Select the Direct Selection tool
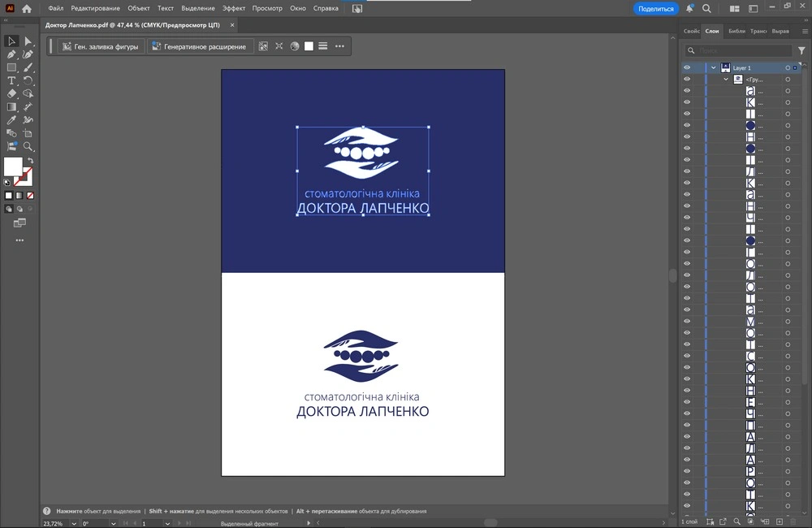 coord(28,41)
